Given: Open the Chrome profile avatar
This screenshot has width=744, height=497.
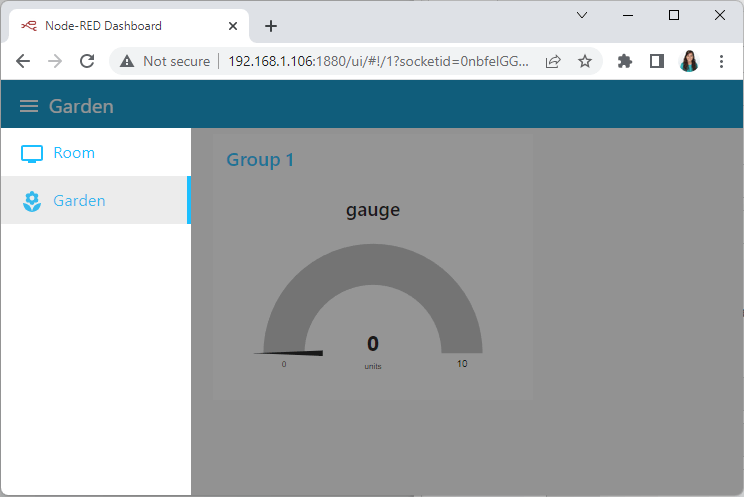Looking at the screenshot, I should pos(689,61).
